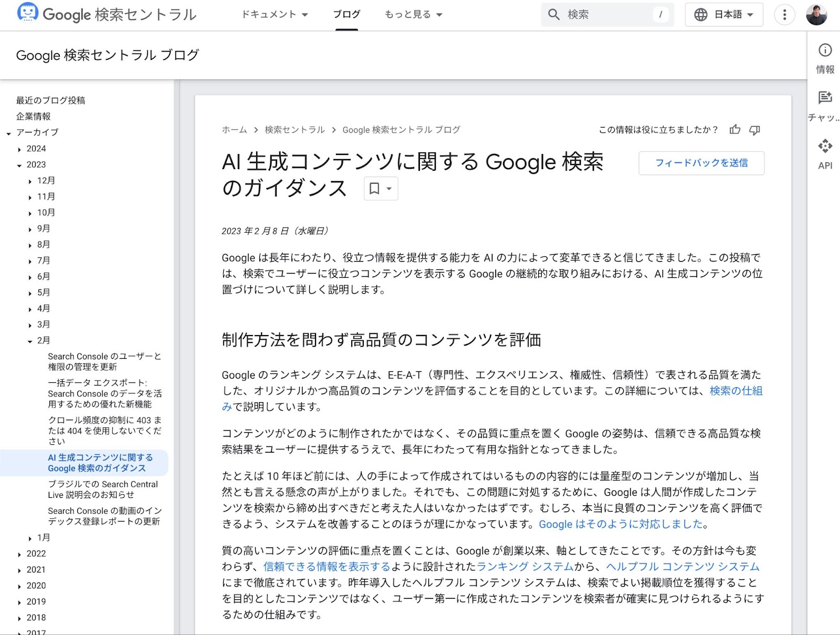Open クロール頻度の抑制に 403 post
840x635 pixels.
point(104,431)
